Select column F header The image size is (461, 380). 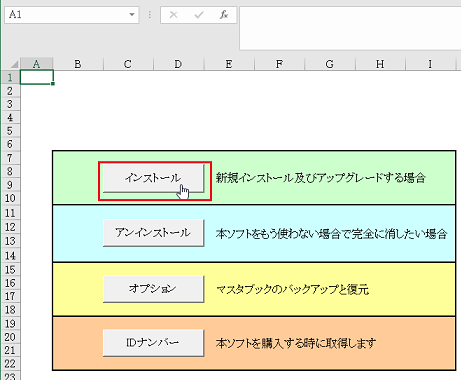(x=279, y=64)
